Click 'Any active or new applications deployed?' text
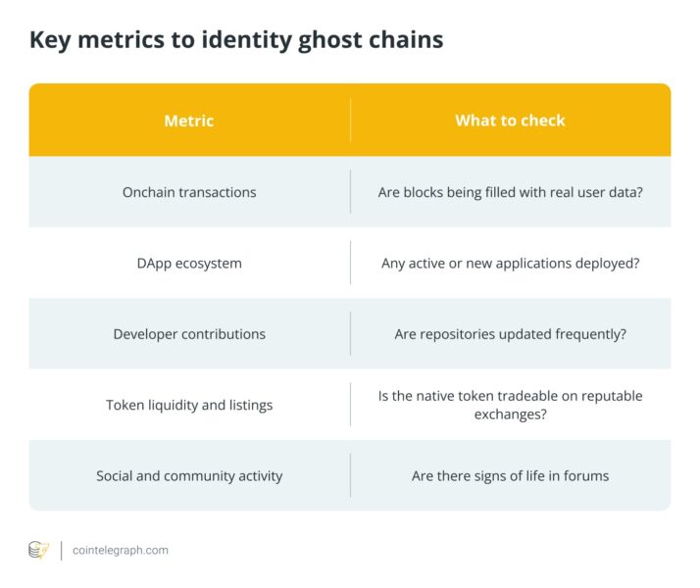Screen dimensions: 700x588 [510, 263]
